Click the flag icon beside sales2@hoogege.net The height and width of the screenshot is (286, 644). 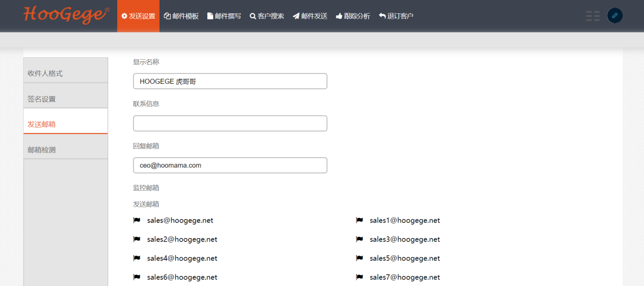tap(137, 239)
